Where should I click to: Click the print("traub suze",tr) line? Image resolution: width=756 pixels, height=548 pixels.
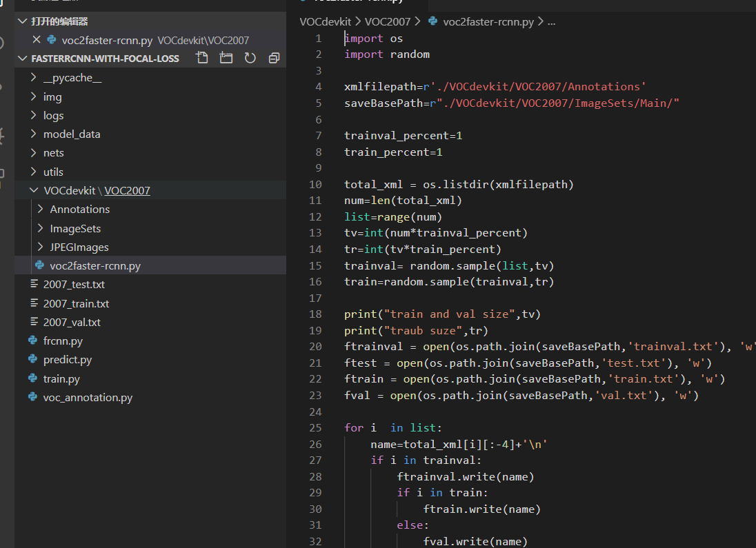click(416, 330)
